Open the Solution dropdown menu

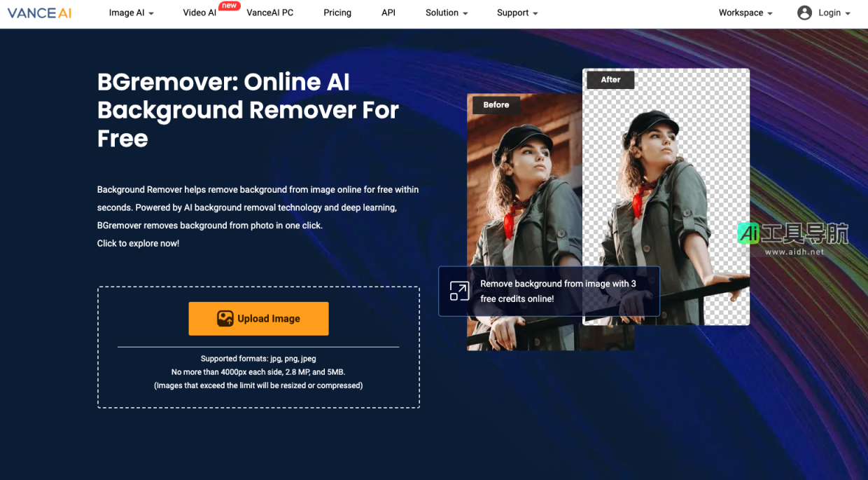[447, 13]
